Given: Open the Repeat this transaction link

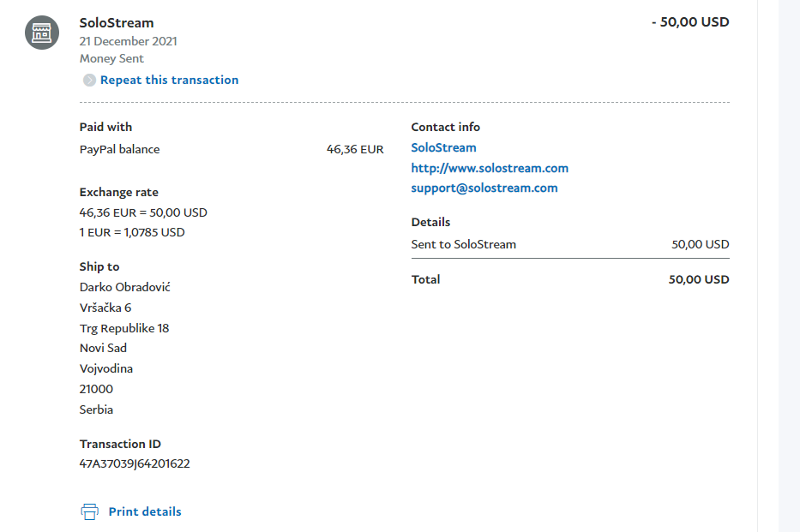Looking at the screenshot, I should pos(170,80).
